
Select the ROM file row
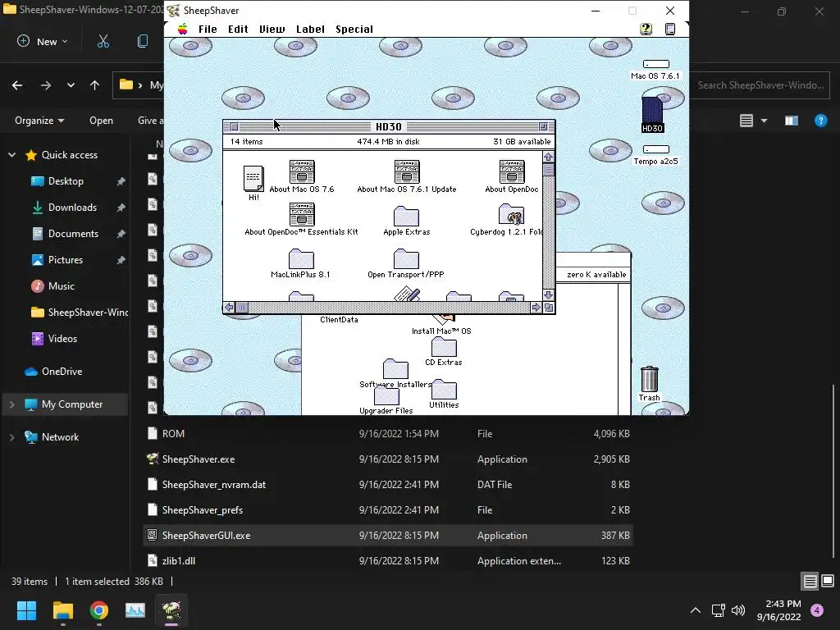pos(388,434)
